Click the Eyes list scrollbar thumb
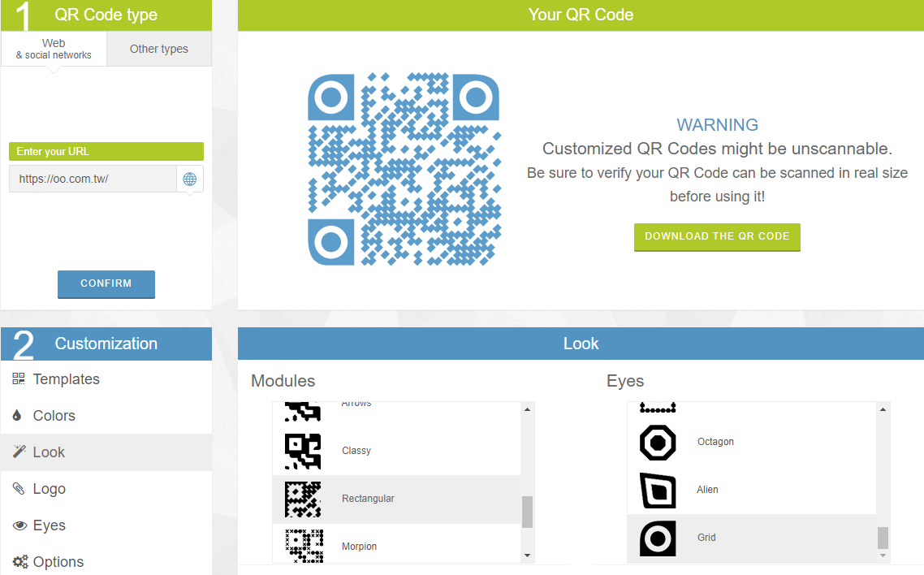Screen dimensions: 924x575 tap(883, 538)
